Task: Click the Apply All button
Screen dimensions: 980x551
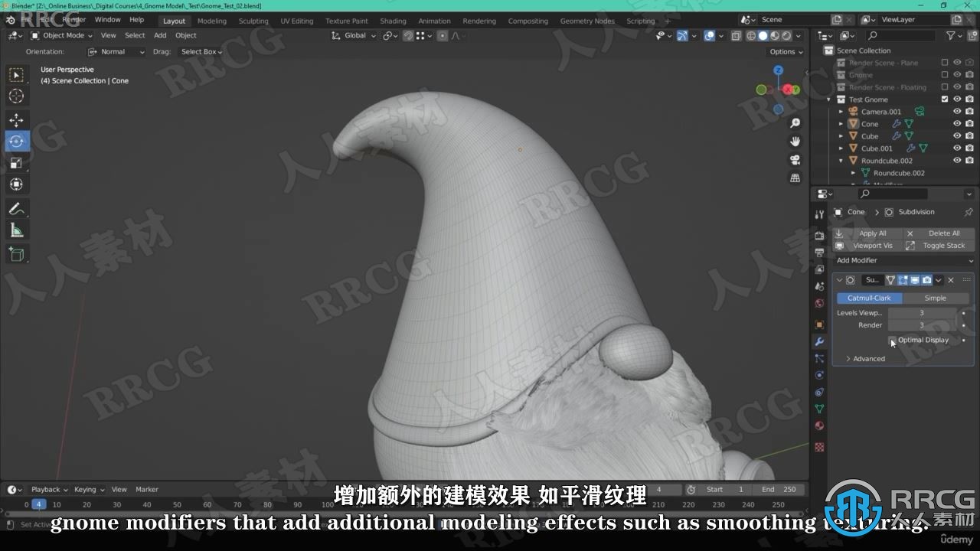Action: [867, 233]
